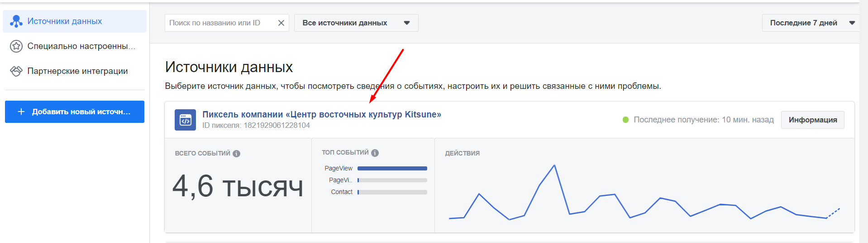Expand Последние 7 дней date dropdown
Viewport: 868px width, 243px height.
coord(811,23)
